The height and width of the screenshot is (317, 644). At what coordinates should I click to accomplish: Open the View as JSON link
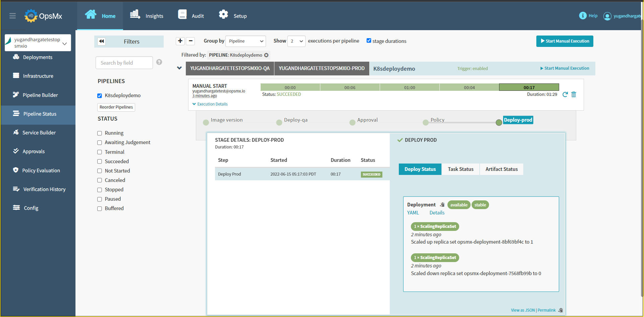523,310
